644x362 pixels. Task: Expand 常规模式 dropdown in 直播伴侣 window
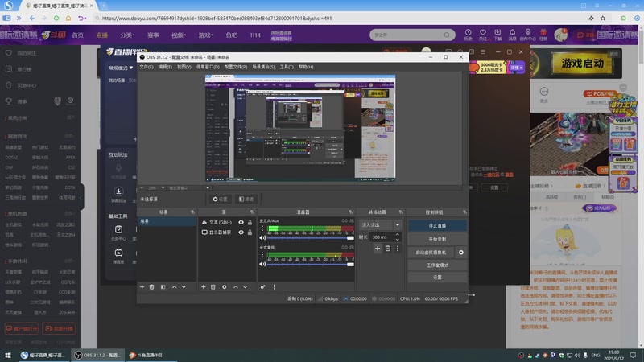pyautogui.click(x=121, y=68)
